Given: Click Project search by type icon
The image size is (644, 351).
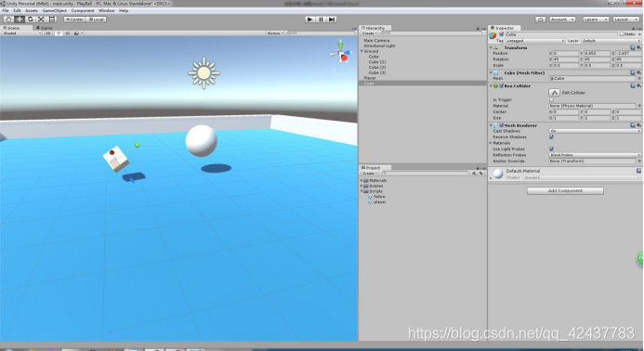Looking at the screenshot, I should click(474, 174).
